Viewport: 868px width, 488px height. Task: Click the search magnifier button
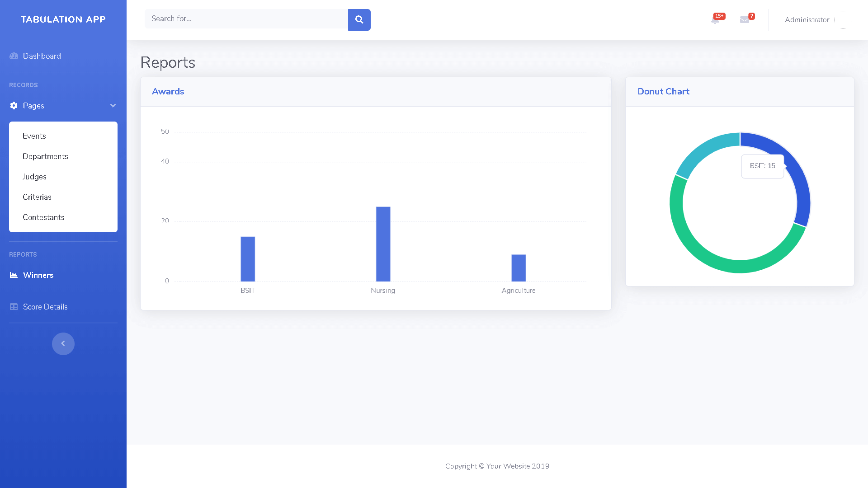(359, 19)
